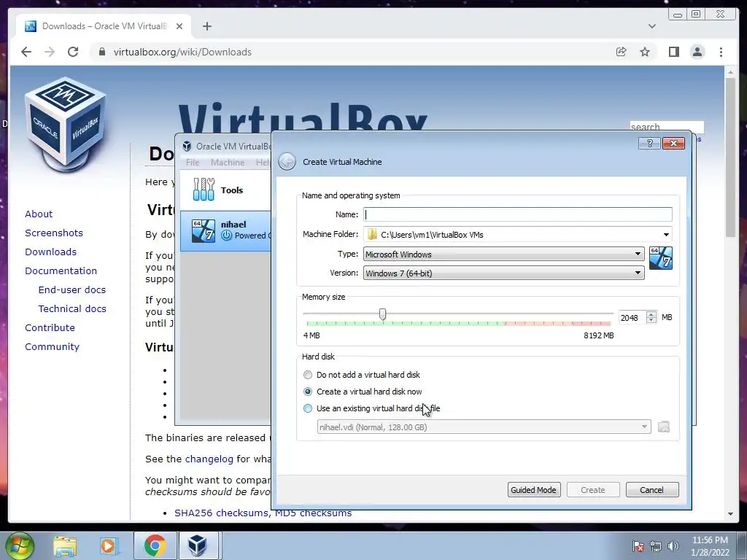Click Chrome tab search chevron
Screen dimensions: 747x560
652,26
